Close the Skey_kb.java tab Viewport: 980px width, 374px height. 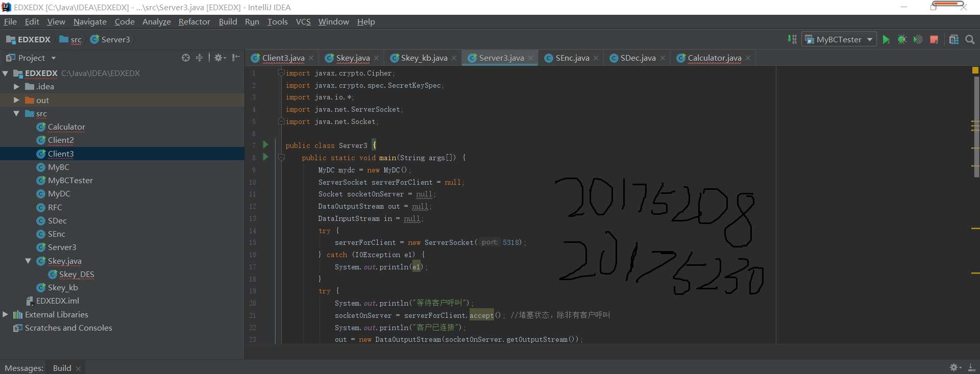[454, 58]
